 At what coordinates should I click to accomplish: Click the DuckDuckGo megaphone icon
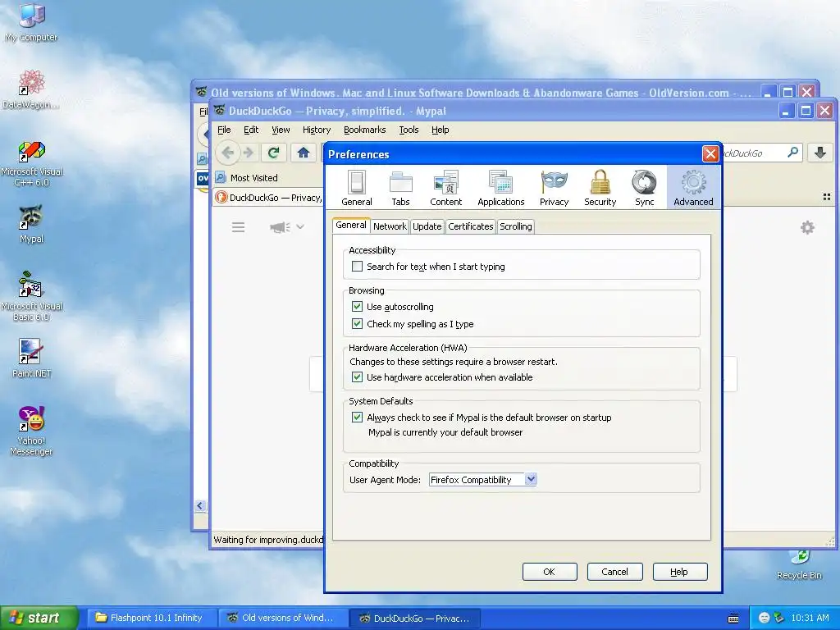(x=280, y=227)
